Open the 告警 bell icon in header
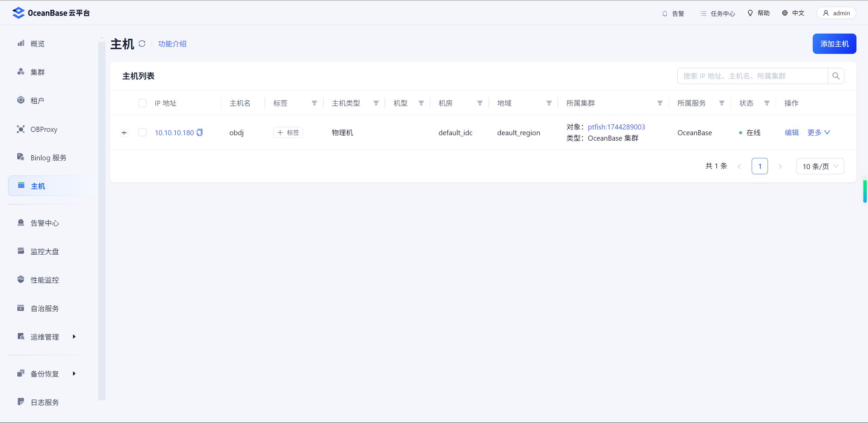Screen dimensions: 868x423 click(665, 14)
